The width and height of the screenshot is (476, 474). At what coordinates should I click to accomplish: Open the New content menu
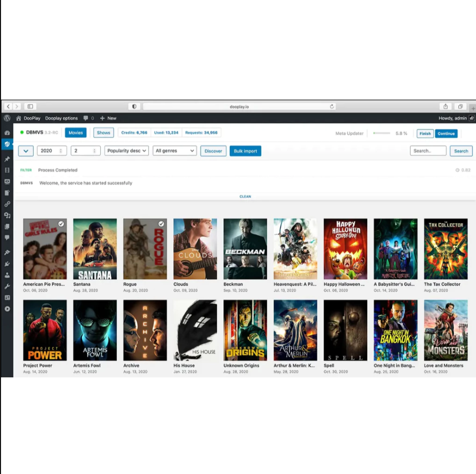point(108,118)
